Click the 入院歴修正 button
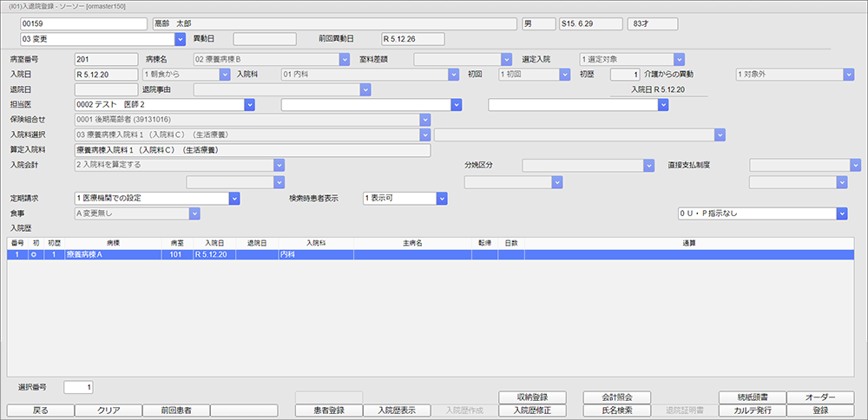This screenshot has width=868, height=420. click(532, 410)
